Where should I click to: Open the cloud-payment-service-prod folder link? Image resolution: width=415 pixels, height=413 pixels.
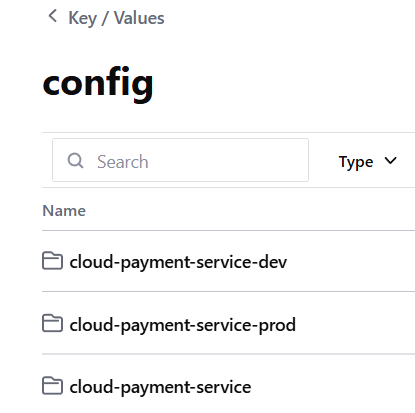tap(182, 325)
